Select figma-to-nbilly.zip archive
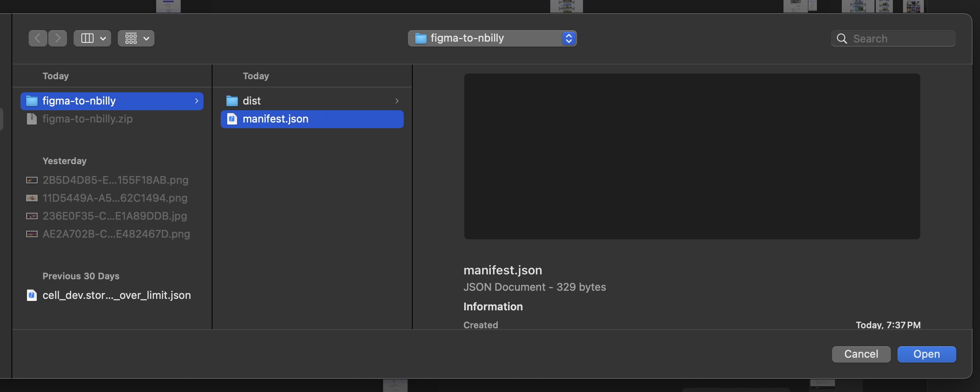 pyautogui.click(x=87, y=119)
